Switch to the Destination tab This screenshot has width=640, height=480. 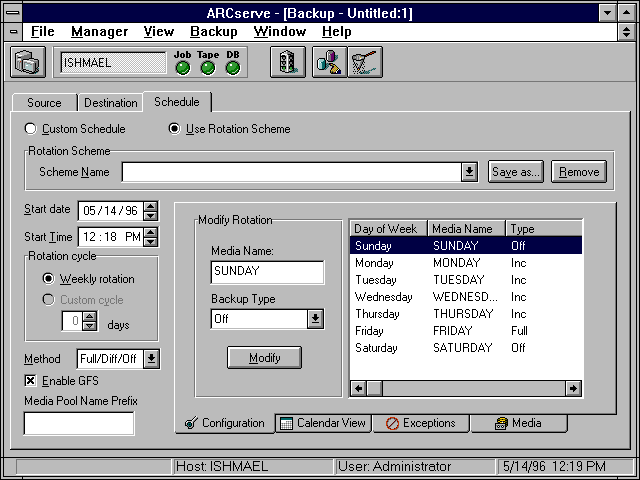[110, 103]
